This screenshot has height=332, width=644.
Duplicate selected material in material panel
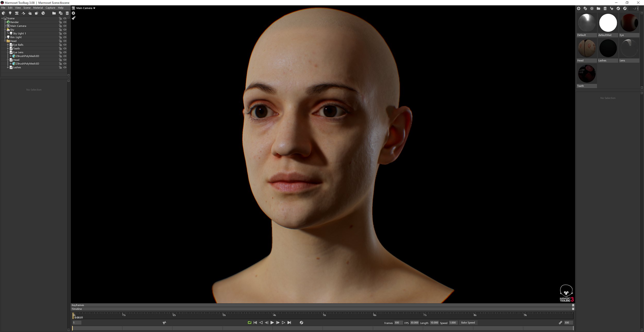pos(585,8)
